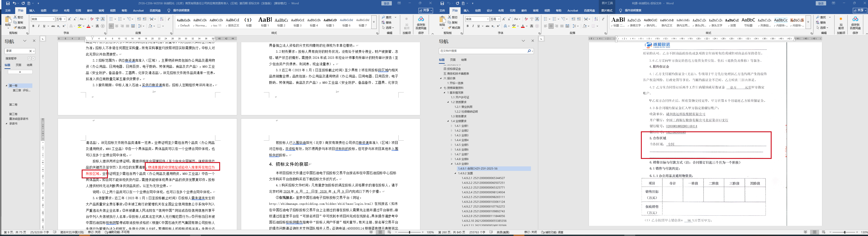Apply bold in the left window's ribbon

[x=33, y=26]
